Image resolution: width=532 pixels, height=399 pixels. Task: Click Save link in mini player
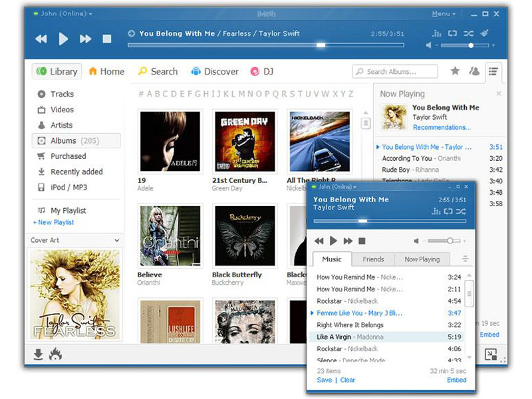tap(325, 380)
